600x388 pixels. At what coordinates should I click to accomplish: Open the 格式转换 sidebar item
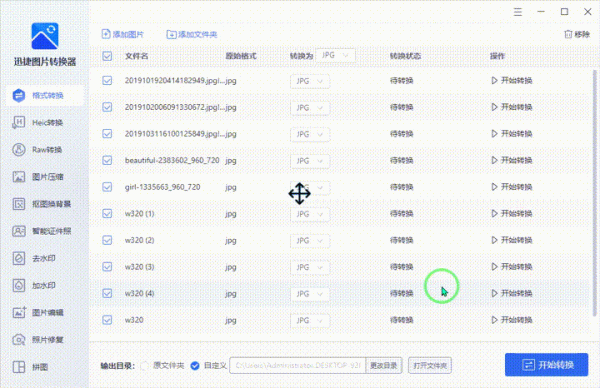pos(44,95)
